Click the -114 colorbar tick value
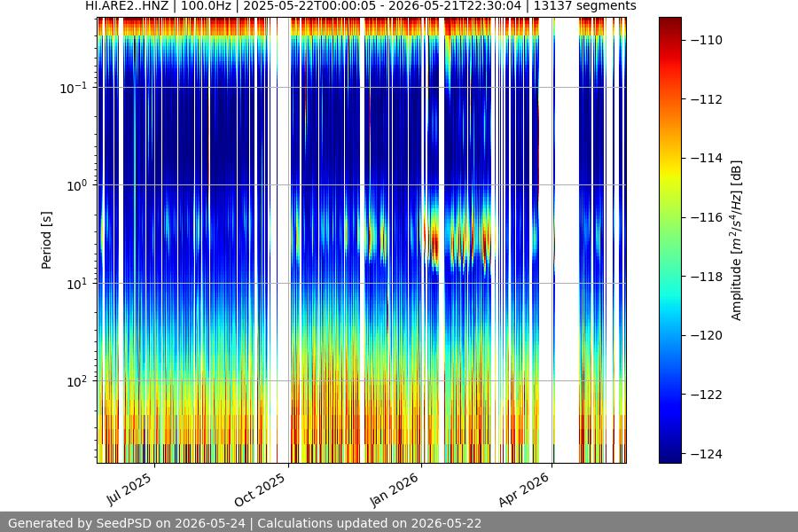798x532 pixels. (707, 159)
